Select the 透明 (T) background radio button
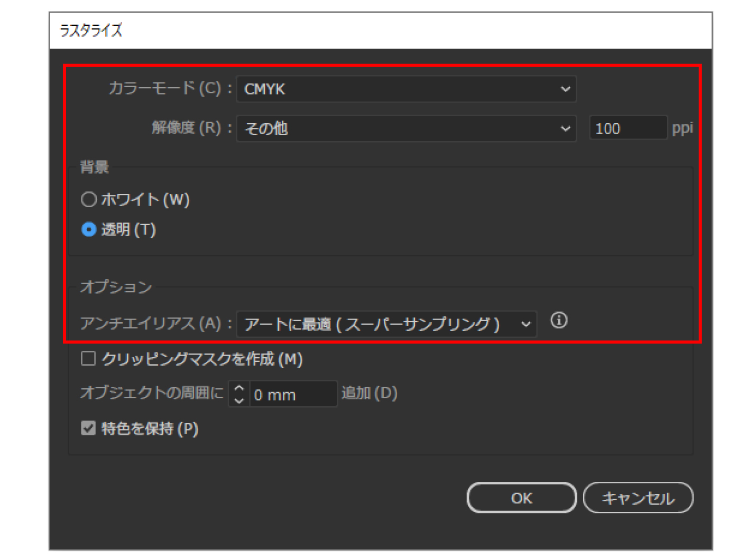 89,229
